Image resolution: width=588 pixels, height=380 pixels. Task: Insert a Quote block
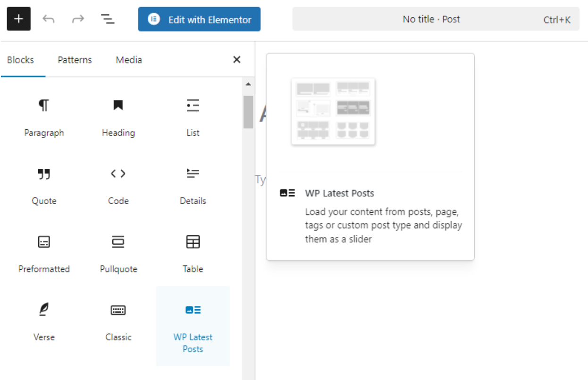[44, 186]
